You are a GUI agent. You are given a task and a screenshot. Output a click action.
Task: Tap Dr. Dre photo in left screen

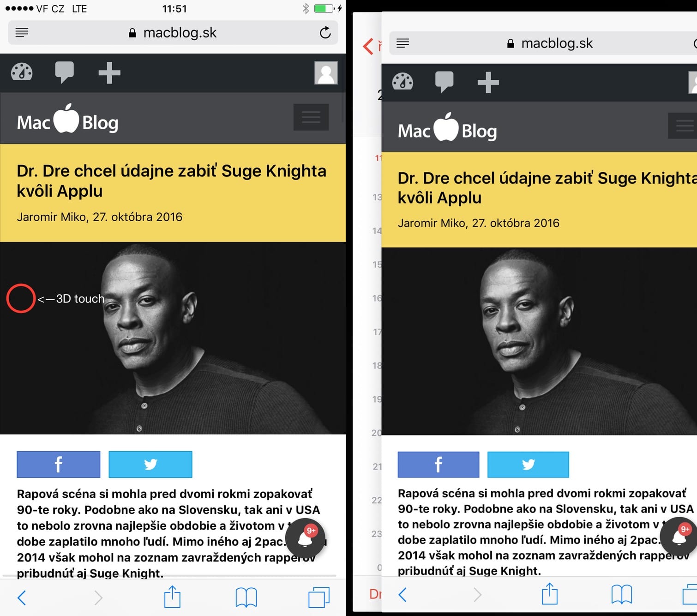click(x=173, y=338)
